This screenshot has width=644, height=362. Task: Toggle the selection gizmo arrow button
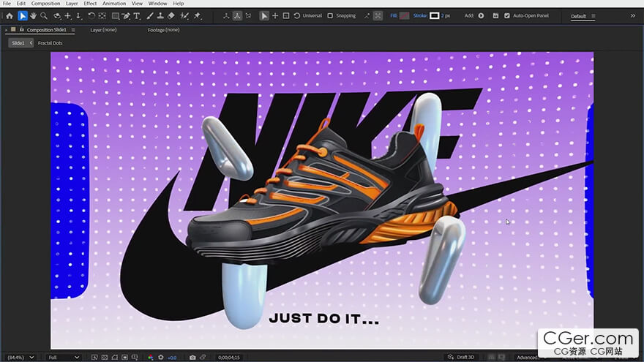coord(264,16)
